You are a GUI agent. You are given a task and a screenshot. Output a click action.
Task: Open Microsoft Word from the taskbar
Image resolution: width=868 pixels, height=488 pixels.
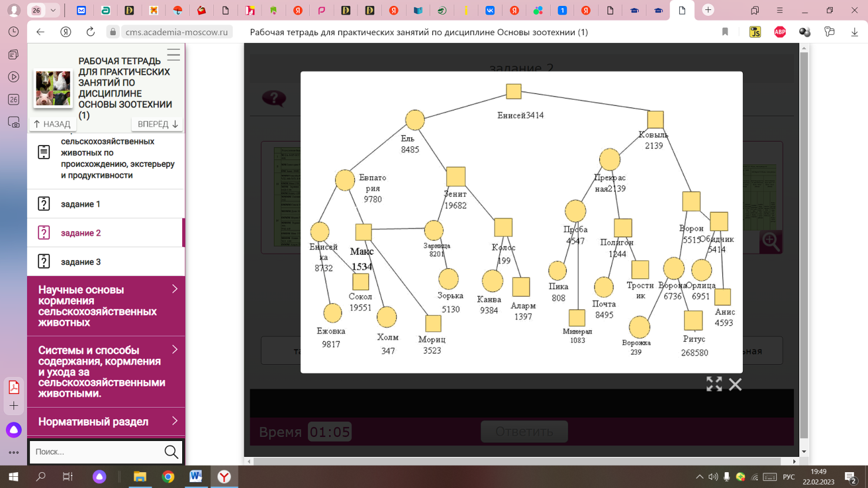196,476
